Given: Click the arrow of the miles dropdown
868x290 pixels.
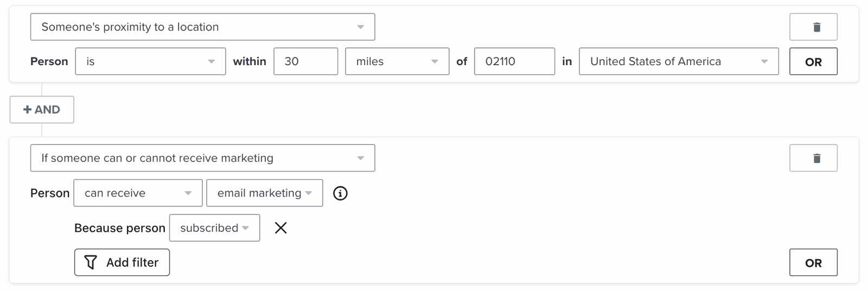Looking at the screenshot, I should tap(435, 62).
